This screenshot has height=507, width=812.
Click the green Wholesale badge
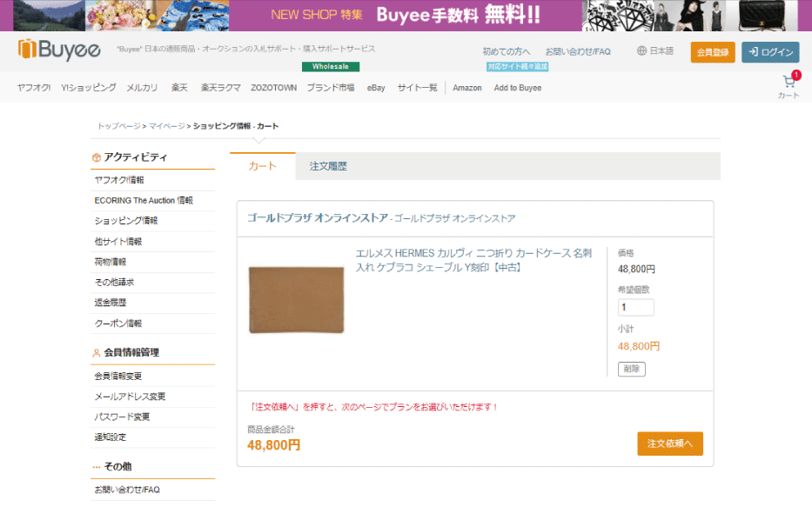[x=330, y=66]
